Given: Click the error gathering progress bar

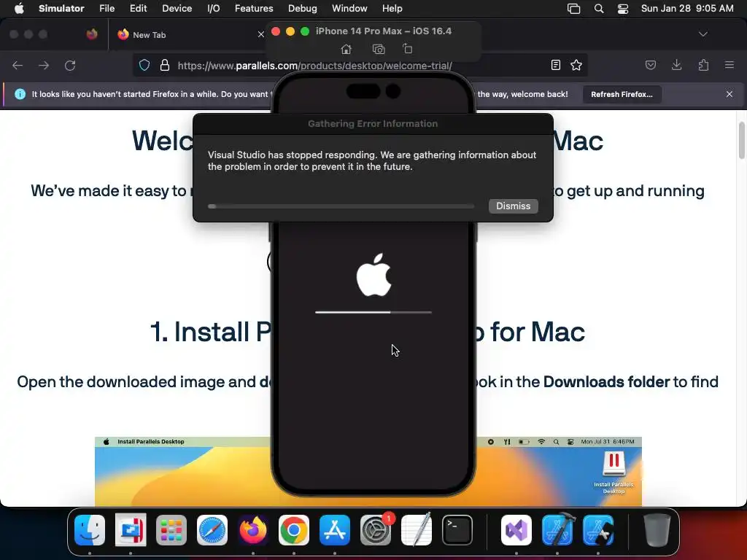Looking at the screenshot, I should click(341, 206).
